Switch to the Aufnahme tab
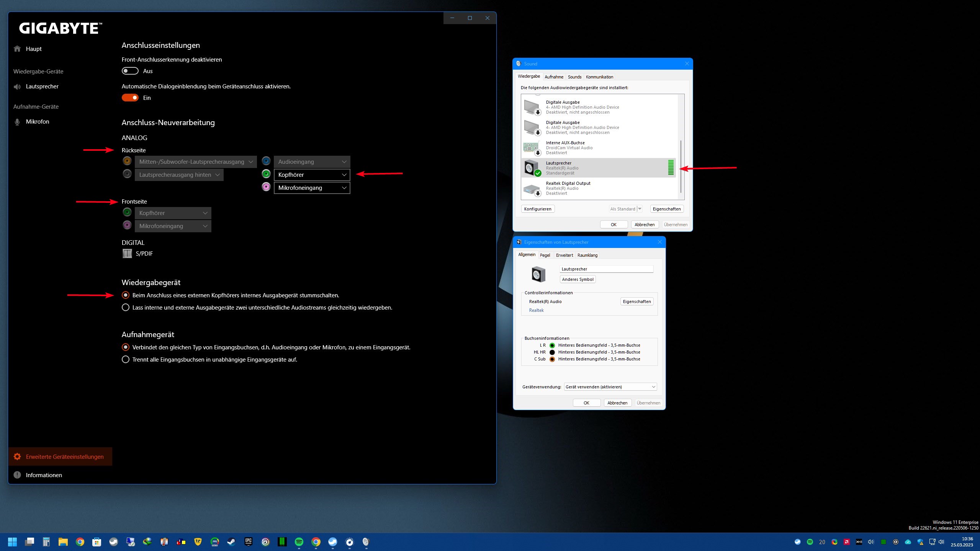This screenshot has width=980, height=551. point(554,77)
